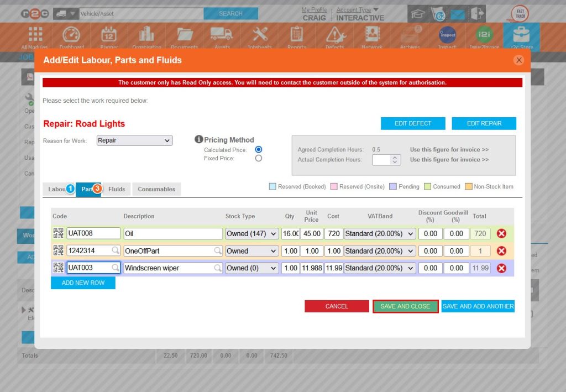Viewport: 566px width, 392px height.
Task: Click the Add New Row button
Action: pyautogui.click(x=83, y=283)
